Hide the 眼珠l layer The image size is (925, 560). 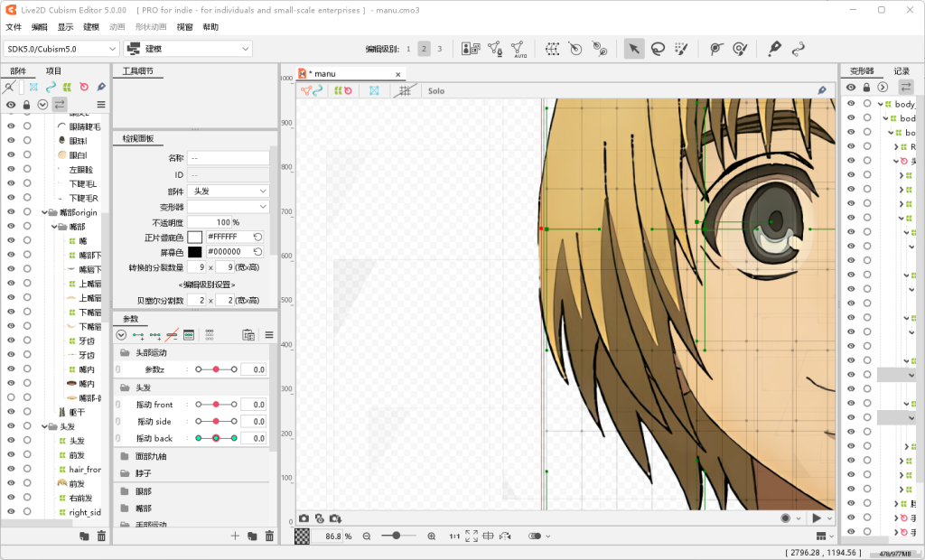coord(11,140)
